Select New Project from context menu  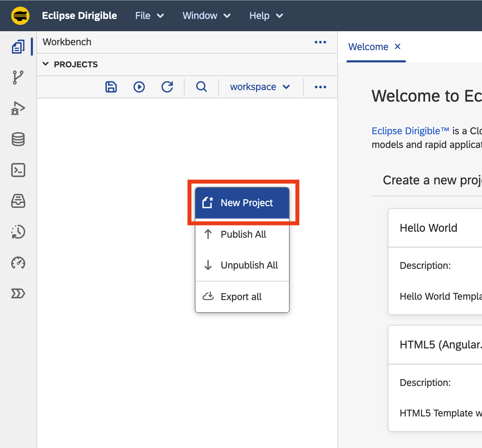click(x=242, y=203)
